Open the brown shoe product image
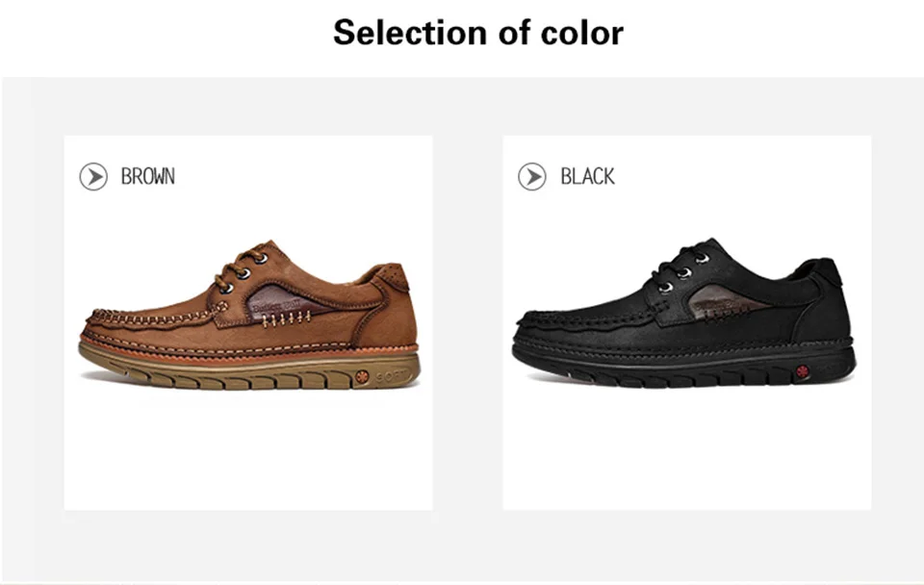Screen dimensions: 924x585 click(x=249, y=315)
